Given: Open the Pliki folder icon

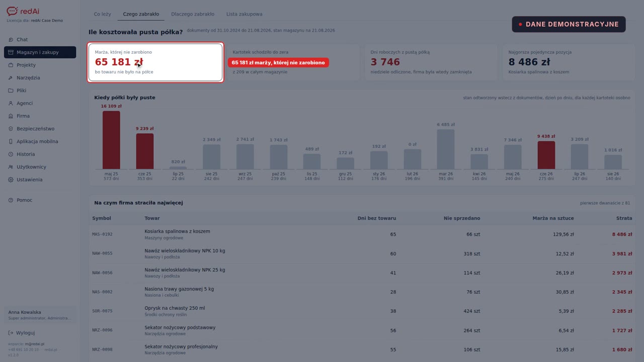Looking at the screenshot, I should [x=11, y=90].
